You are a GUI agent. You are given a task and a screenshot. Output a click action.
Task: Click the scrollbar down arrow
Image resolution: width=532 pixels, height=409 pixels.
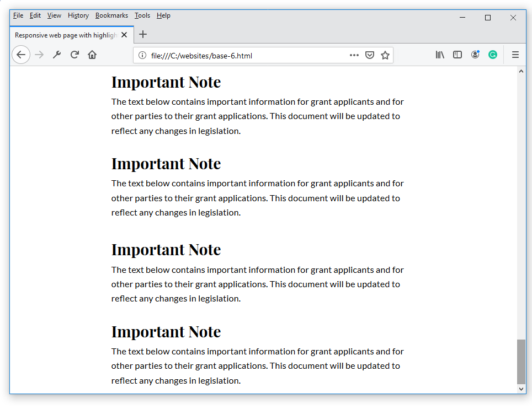pyautogui.click(x=521, y=389)
